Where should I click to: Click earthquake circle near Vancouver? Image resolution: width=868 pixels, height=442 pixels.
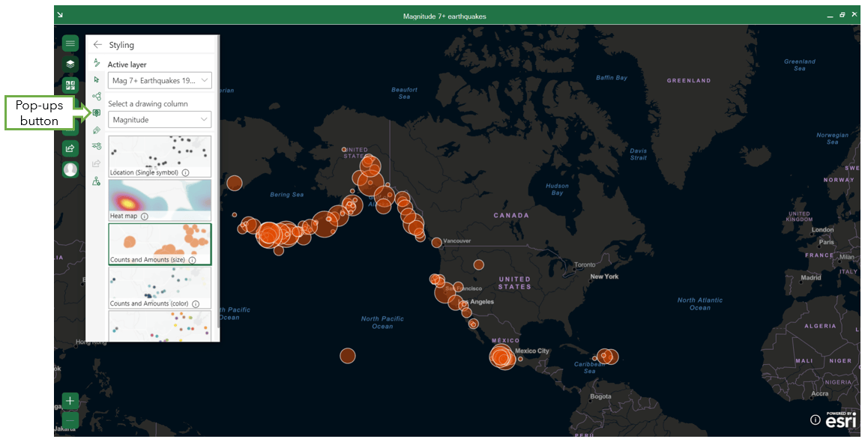coord(437,242)
